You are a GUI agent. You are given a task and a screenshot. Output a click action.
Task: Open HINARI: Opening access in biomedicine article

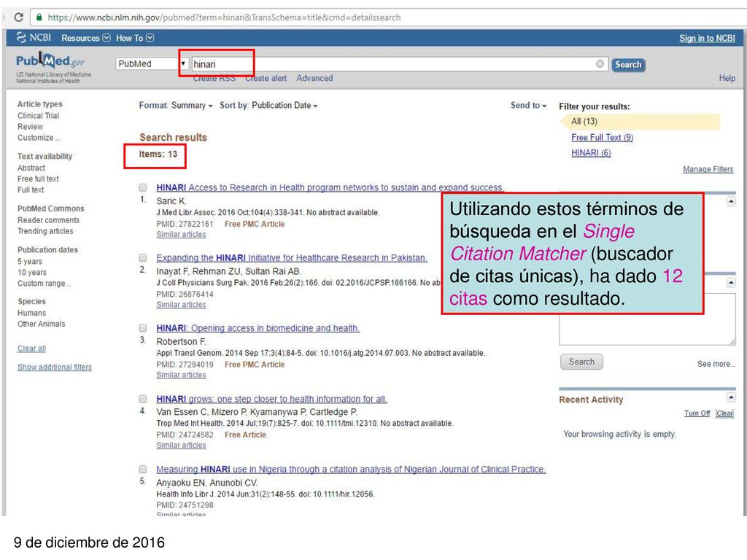[x=258, y=328]
